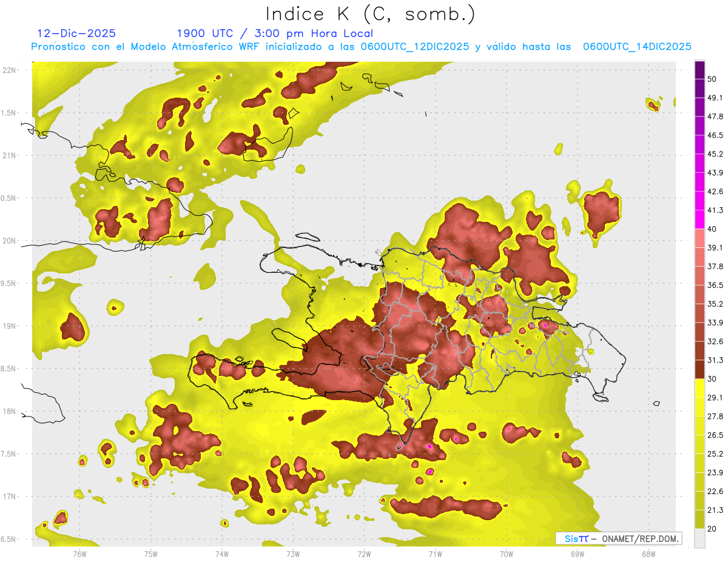Click the '42.6' colorbar value
The width and height of the screenshot is (728, 562).
(x=715, y=192)
